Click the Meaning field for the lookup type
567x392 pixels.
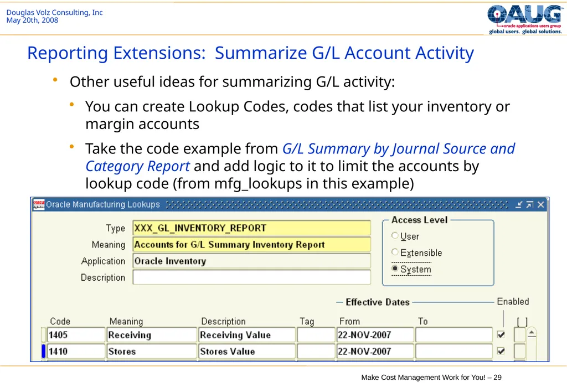(252, 245)
